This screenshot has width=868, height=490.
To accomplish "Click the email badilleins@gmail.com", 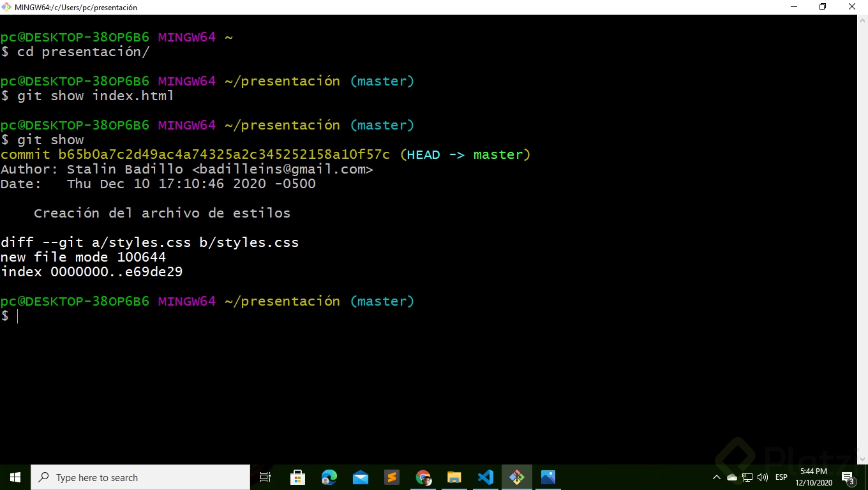I will click(x=283, y=169).
